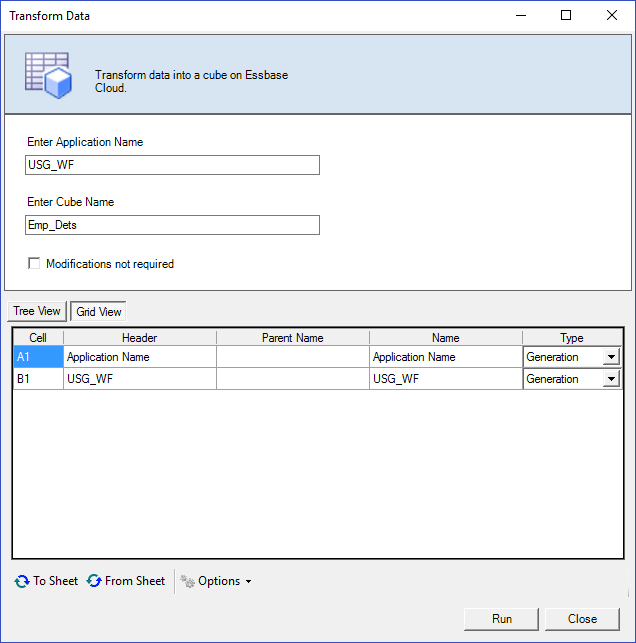The image size is (636, 643).
Task: Select cell B1 in the grid
Action: (37, 379)
